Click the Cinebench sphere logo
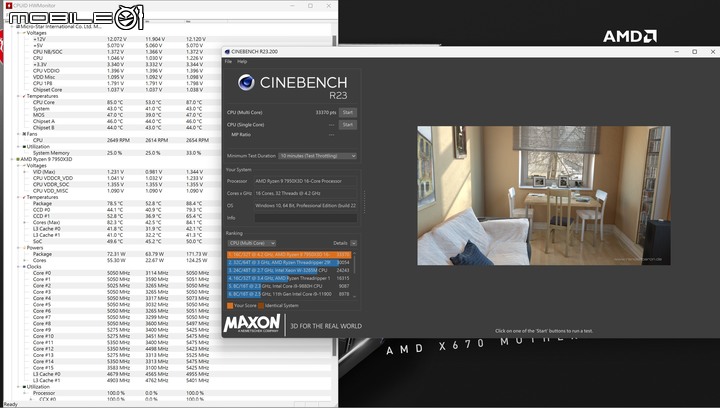 pos(246,83)
